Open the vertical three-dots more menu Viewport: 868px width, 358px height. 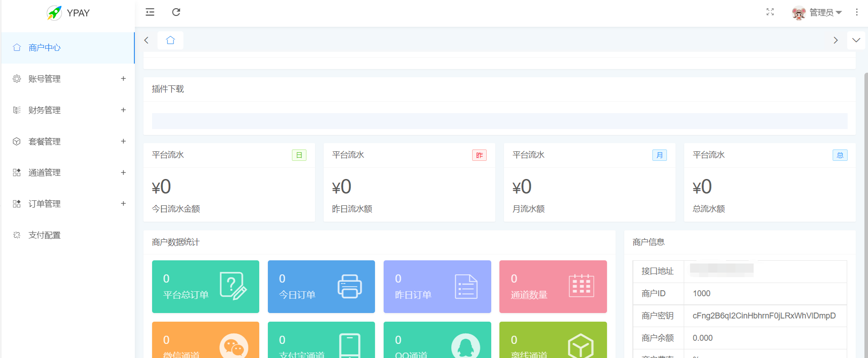coord(857,12)
